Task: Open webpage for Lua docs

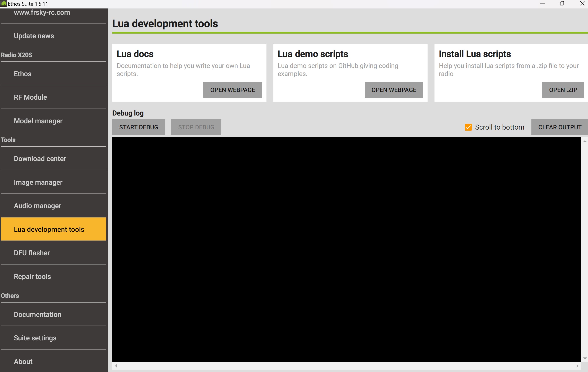Action: (x=232, y=90)
